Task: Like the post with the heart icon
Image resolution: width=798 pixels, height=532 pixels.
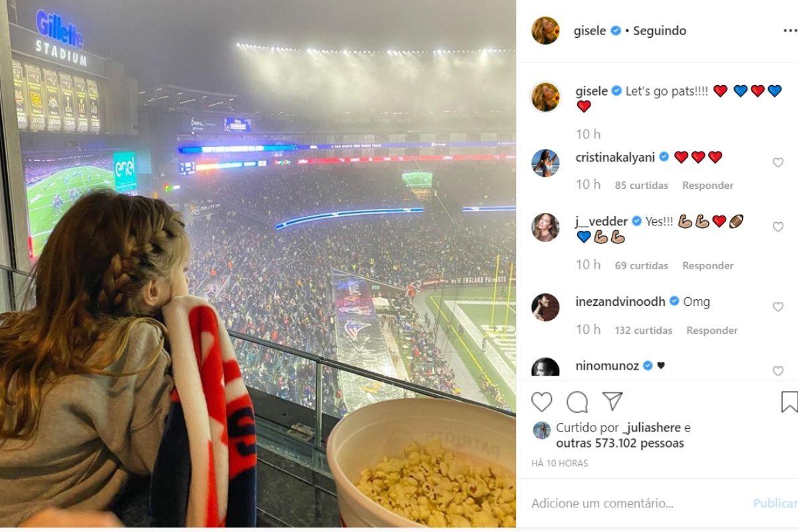Action: click(542, 402)
